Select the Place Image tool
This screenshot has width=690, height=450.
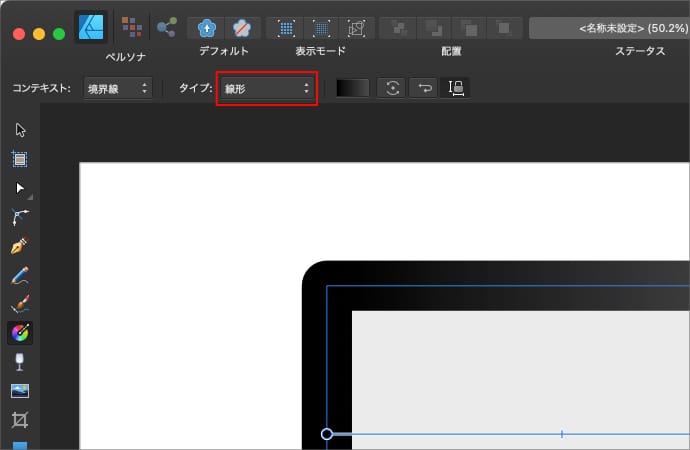pyautogui.click(x=20, y=390)
